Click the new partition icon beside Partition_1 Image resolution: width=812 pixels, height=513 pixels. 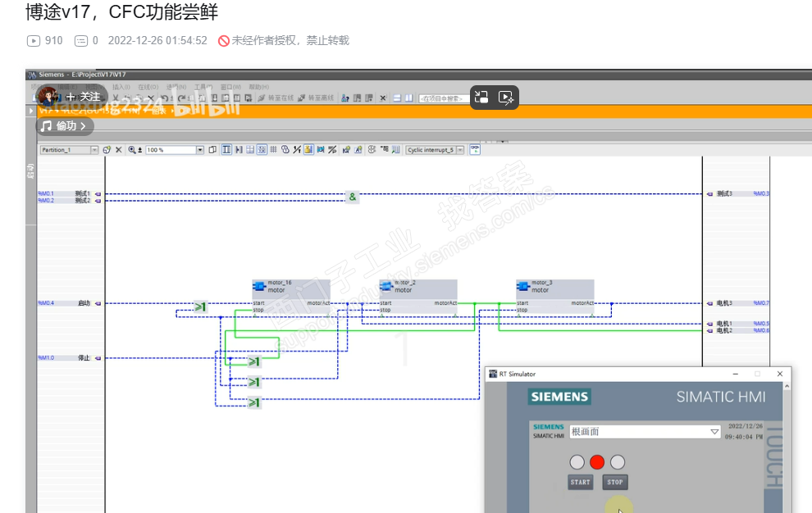click(107, 150)
